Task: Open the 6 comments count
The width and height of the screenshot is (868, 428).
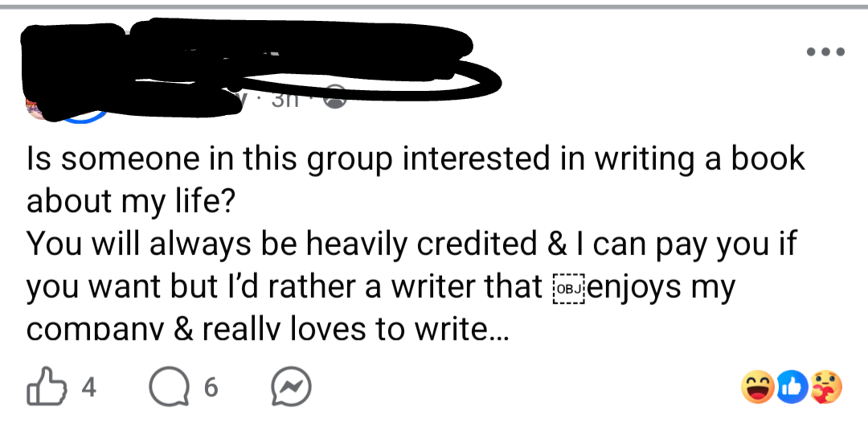Action: [211, 388]
